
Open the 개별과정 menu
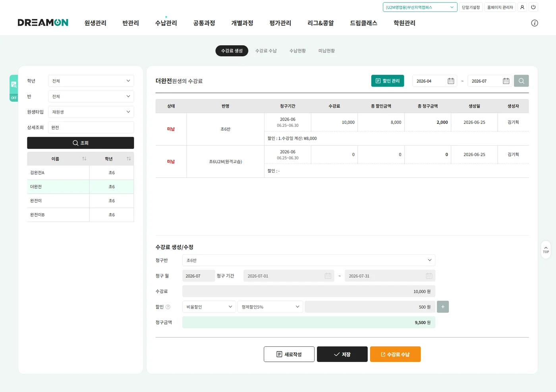click(x=242, y=23)
